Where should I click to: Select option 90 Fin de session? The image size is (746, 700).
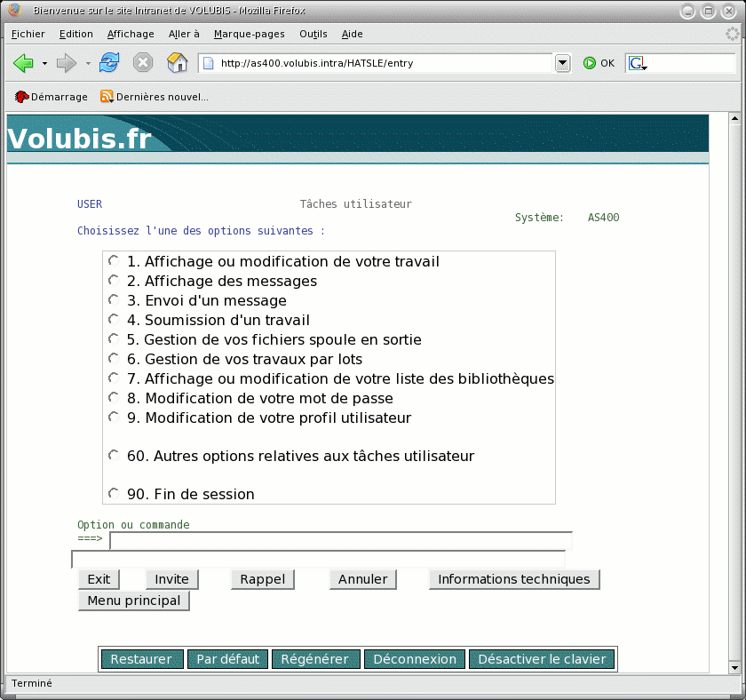tap(114, 494)
